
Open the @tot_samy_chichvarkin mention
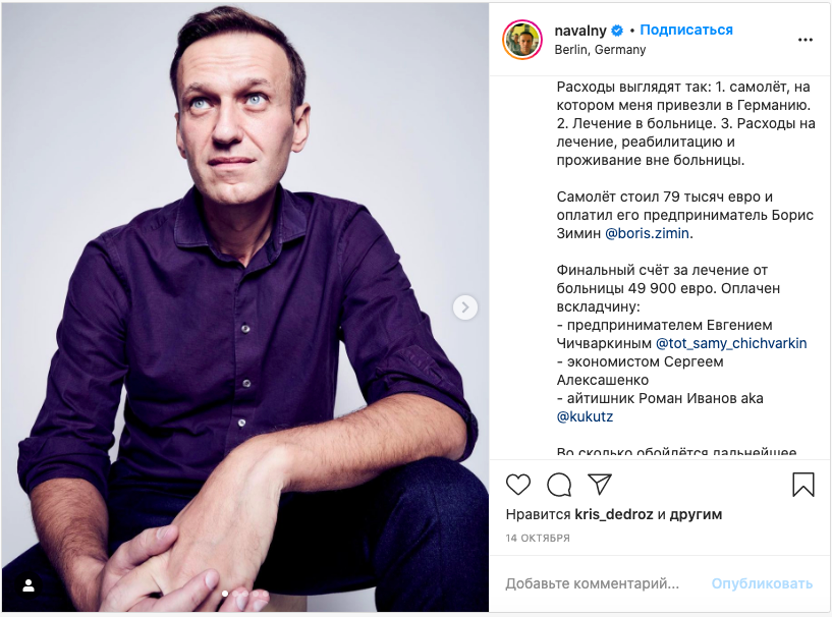[x=731, y=344]
